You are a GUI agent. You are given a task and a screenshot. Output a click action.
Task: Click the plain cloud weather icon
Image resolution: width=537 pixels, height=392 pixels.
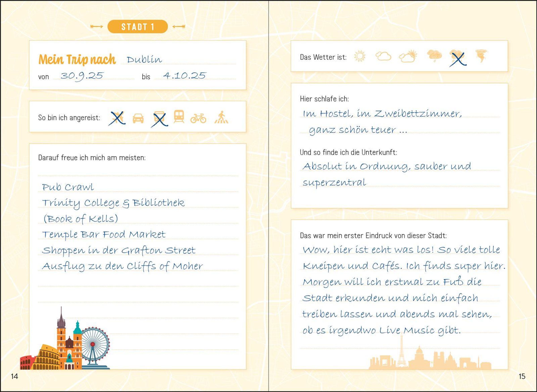[383, 56]
